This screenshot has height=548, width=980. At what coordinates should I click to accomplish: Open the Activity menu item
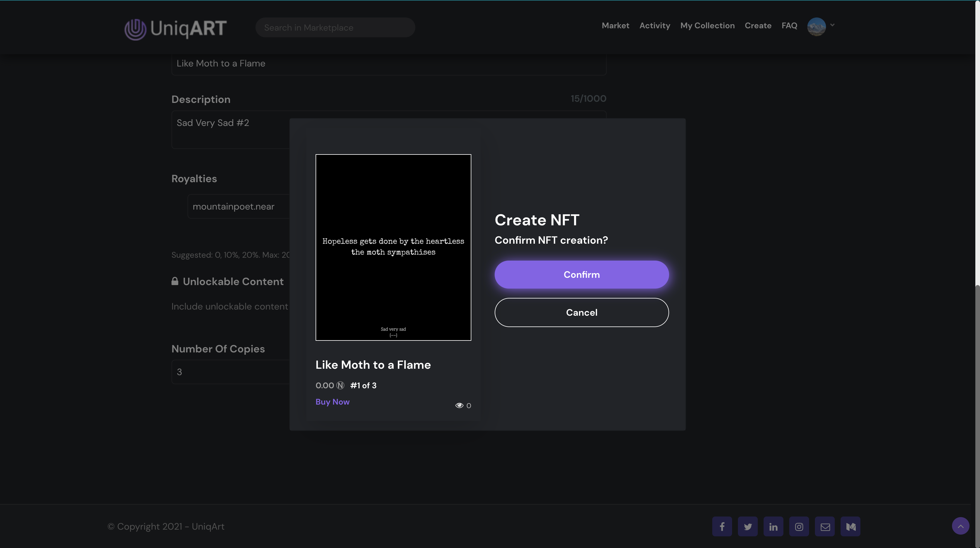click(x=654, y=25)
